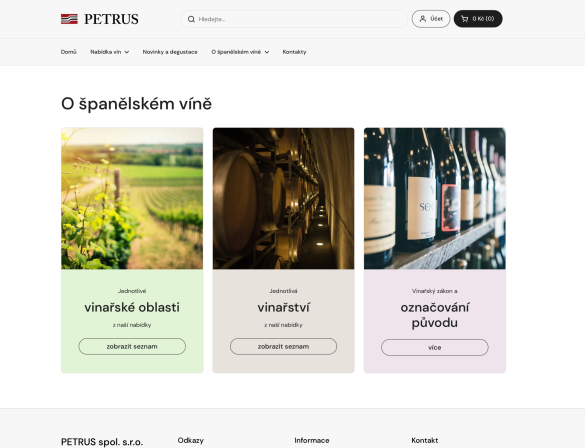Click the PETRUS logo flag icon

[x=69, y=19]
